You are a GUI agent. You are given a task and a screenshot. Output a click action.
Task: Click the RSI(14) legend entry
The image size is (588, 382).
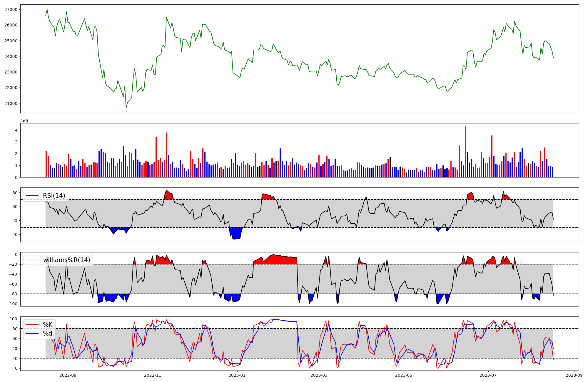tap(54, 196)
